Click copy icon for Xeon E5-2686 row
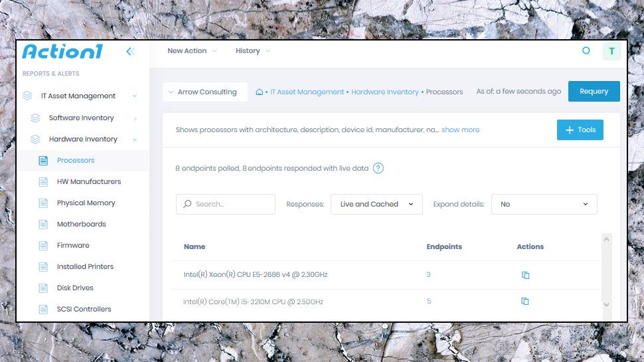The width and height of the screenshot is (644, 362). pyautogui.click(x=525, y=275)
